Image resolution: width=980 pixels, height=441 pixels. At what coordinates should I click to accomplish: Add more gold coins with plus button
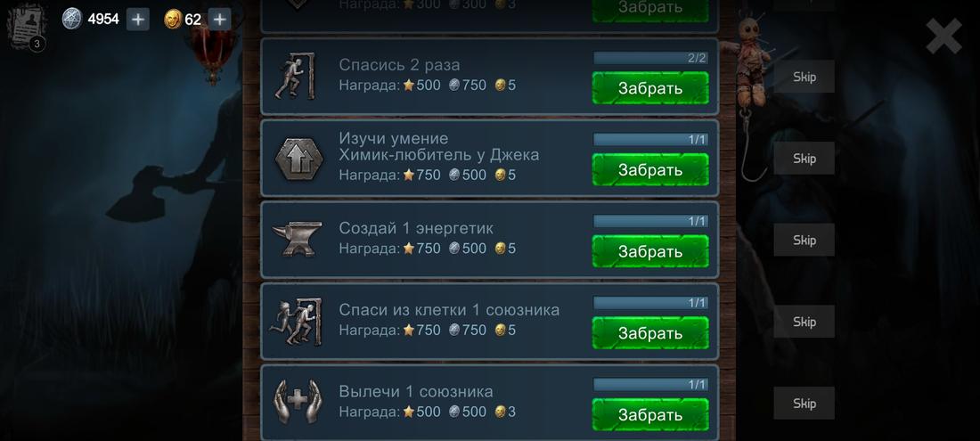(x=219, y=20)
